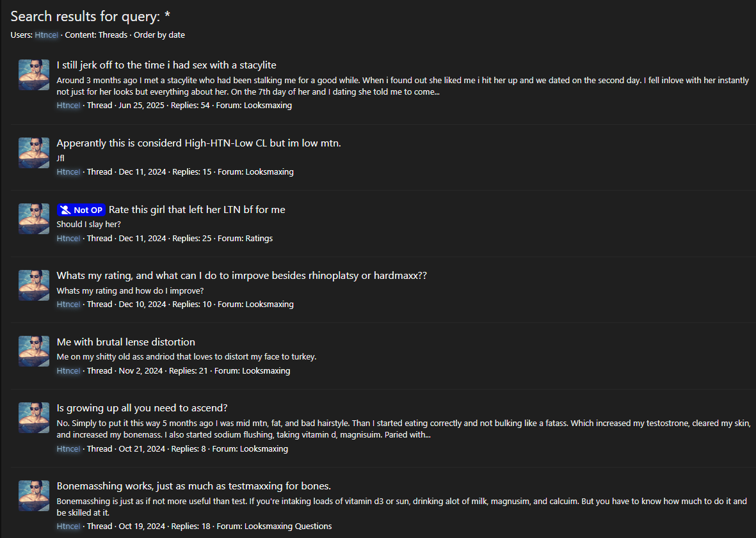Viewport: 756px width, 538px height.
Task: Click Htncel username in the search filter header
Action: pos(46,35)
